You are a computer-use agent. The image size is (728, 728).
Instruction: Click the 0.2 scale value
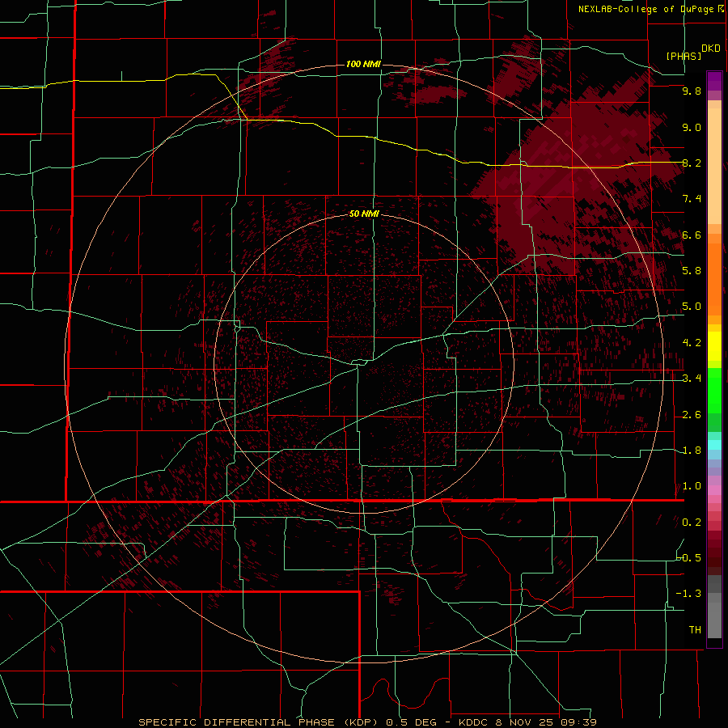click(692, 523)
